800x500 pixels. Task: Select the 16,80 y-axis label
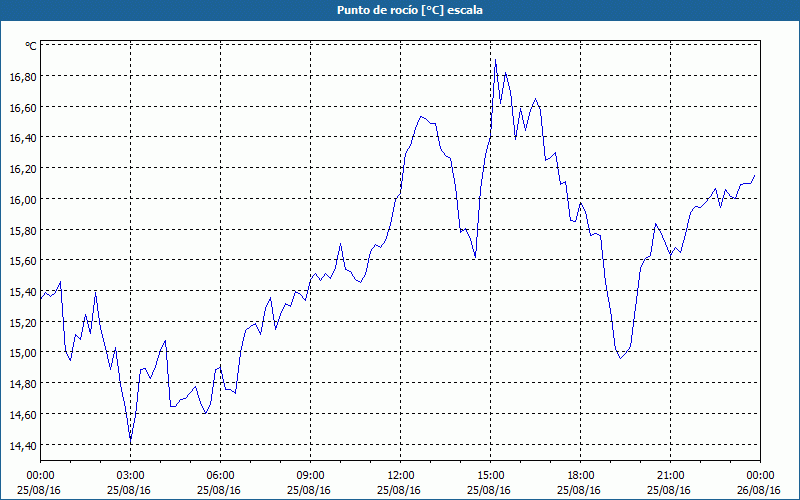(x=23, y=77)
